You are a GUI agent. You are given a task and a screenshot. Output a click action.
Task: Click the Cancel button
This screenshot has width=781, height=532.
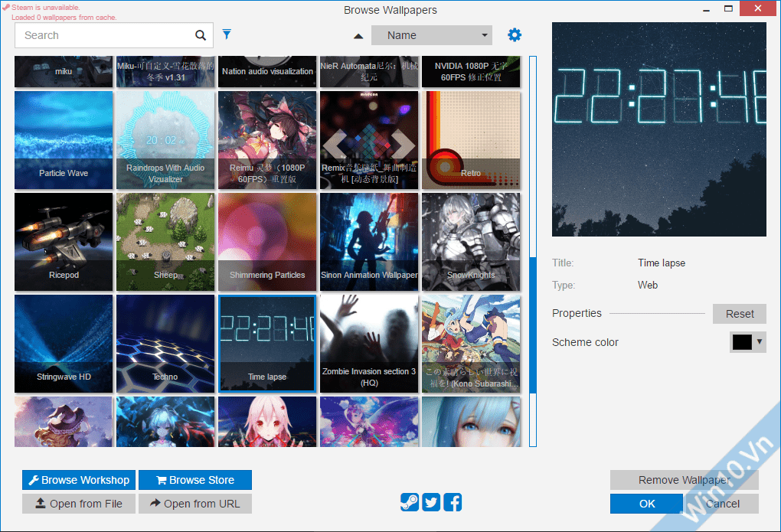pos(722,504)
